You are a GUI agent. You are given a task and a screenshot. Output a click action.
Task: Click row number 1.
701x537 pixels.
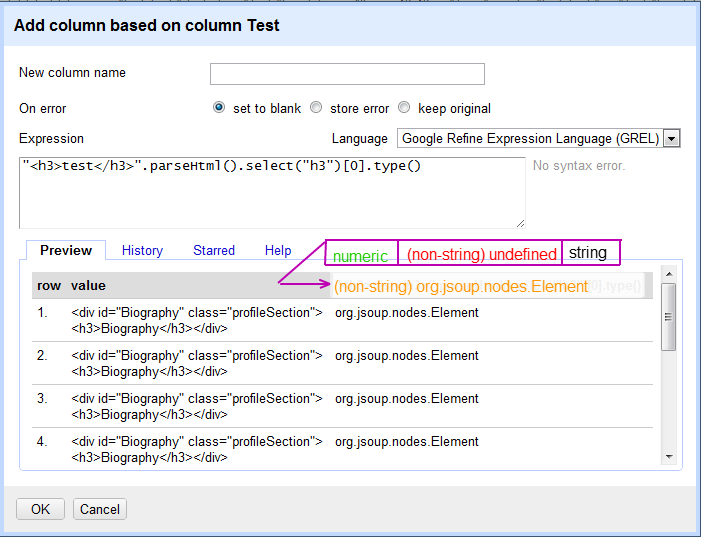click(x=42, y=313)
